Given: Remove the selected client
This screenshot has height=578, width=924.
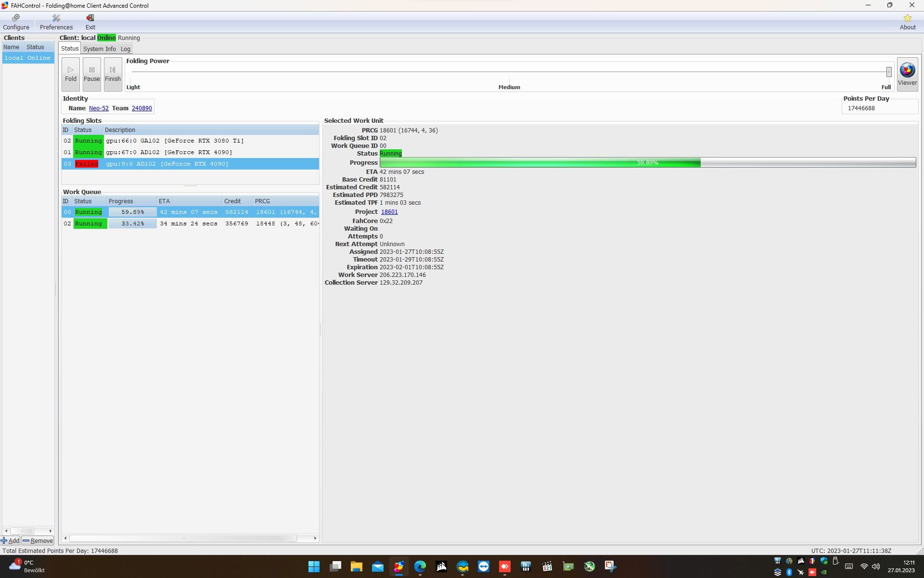Looking at the screenshot, I should 38,540.
